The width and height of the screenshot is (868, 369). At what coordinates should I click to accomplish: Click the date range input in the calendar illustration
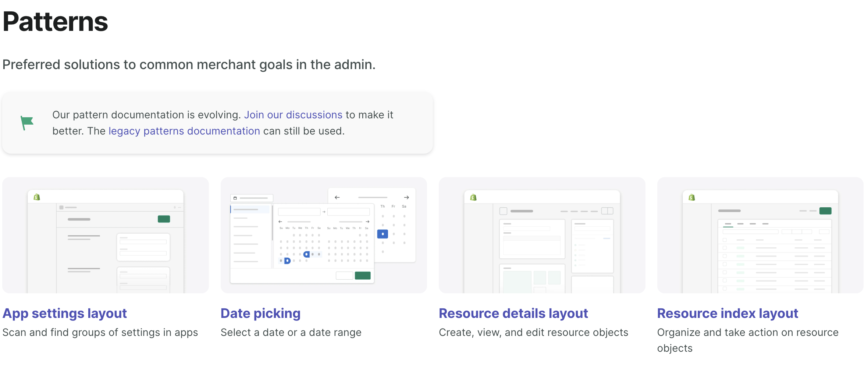point(299,212)
